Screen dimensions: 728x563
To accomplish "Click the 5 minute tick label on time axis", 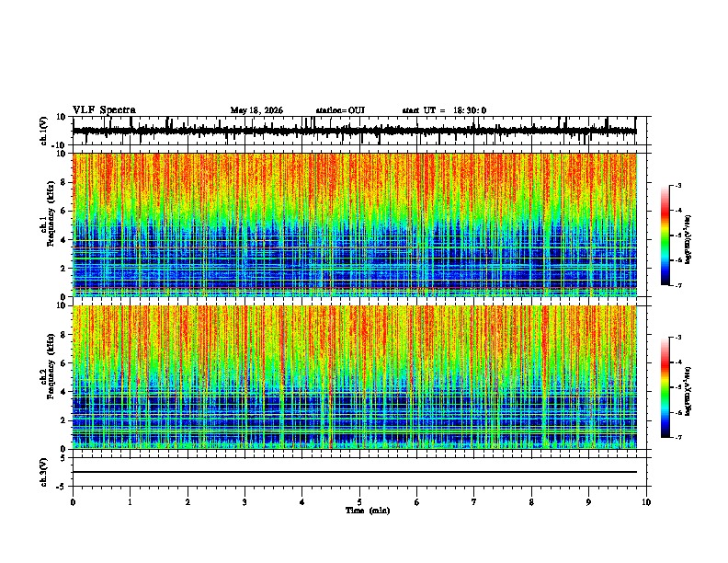I will pyautogui.click(x=359, y=502).
